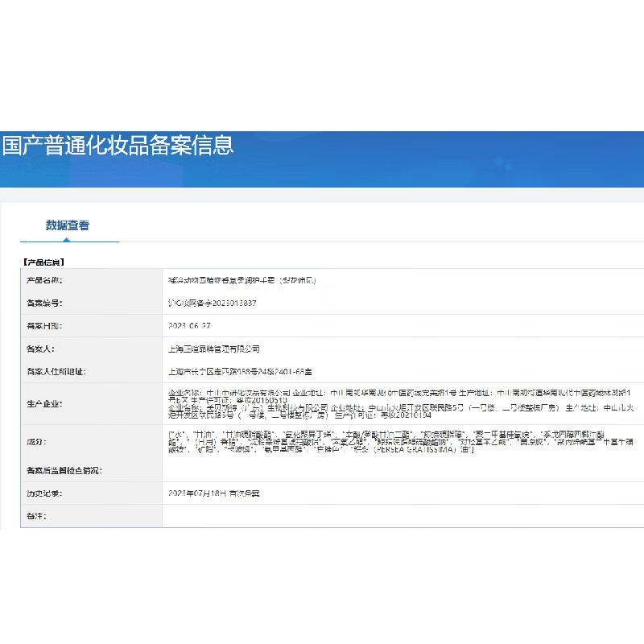
Task: Select the Changning District address value
Action: 238,372
